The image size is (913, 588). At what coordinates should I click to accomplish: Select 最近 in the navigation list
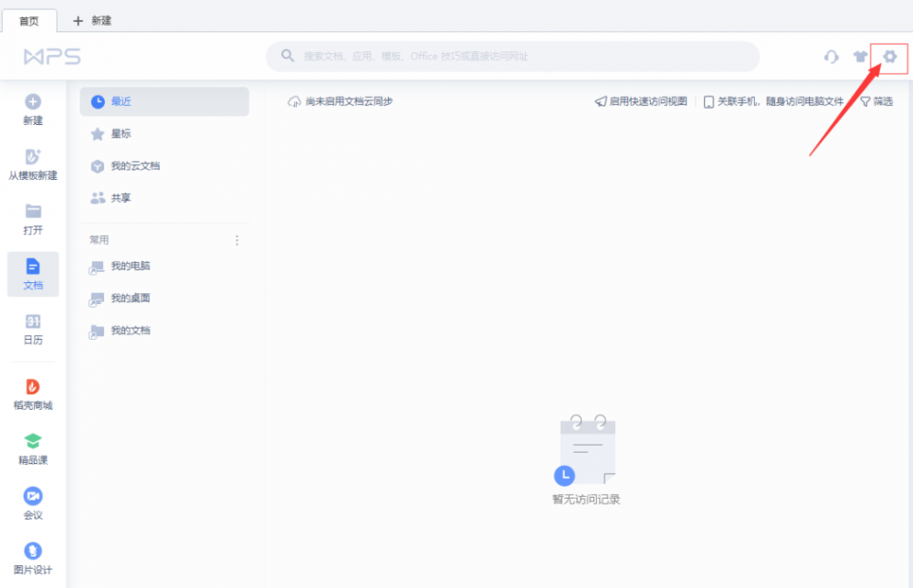click(164, 101)
